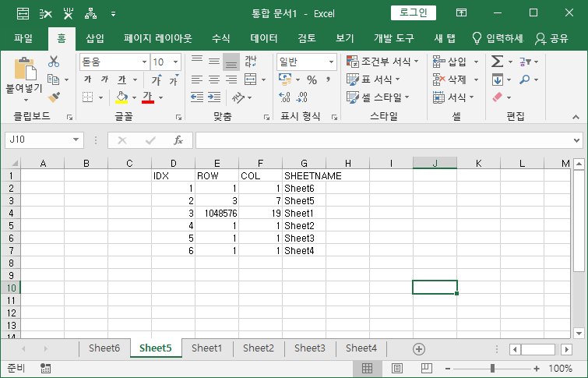Open the font name dropdown

click(144, 62)
